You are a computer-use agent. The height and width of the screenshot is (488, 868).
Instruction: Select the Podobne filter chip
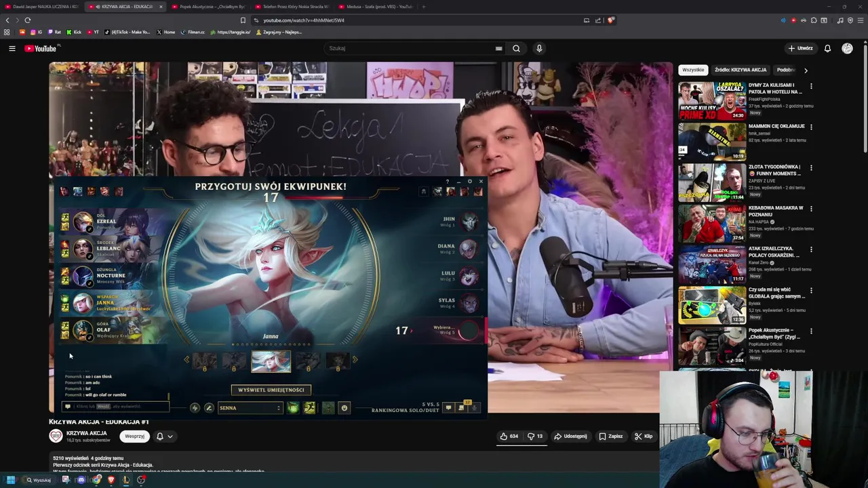787,70
